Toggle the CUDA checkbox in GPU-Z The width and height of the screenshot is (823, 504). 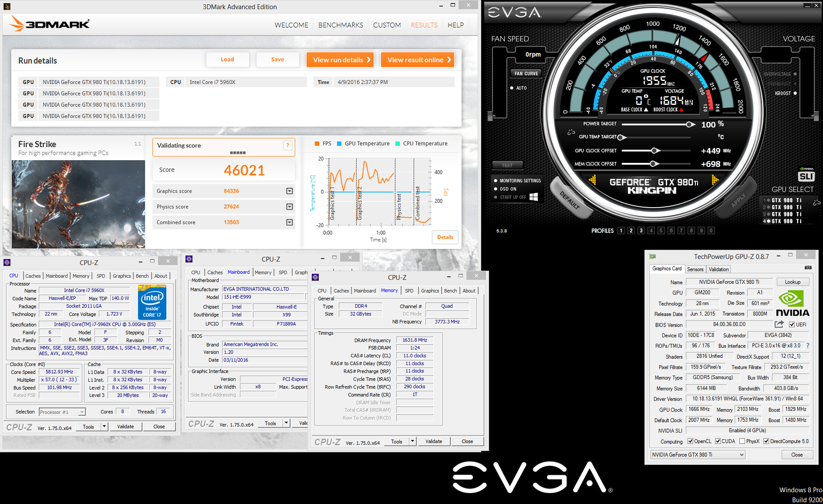[718, 441]
